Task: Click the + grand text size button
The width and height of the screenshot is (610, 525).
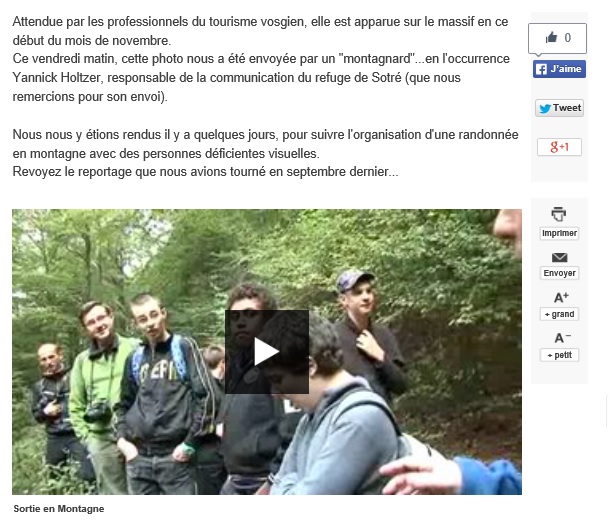Action: coord(559,314)
